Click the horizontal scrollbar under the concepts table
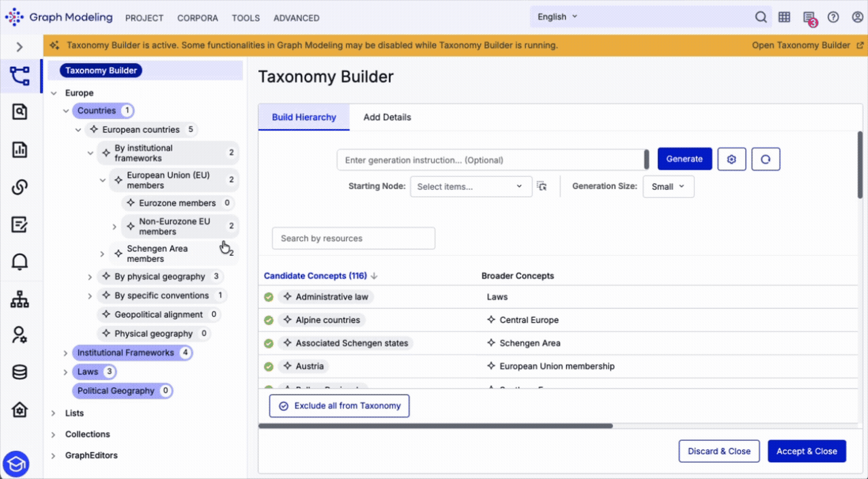The width and height of the screenshot is (868, 479). click(435, 426)
